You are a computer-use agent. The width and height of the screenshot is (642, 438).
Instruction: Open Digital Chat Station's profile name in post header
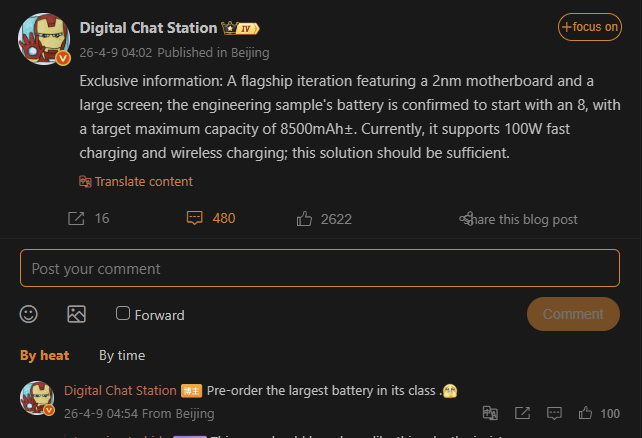[147, 27]
